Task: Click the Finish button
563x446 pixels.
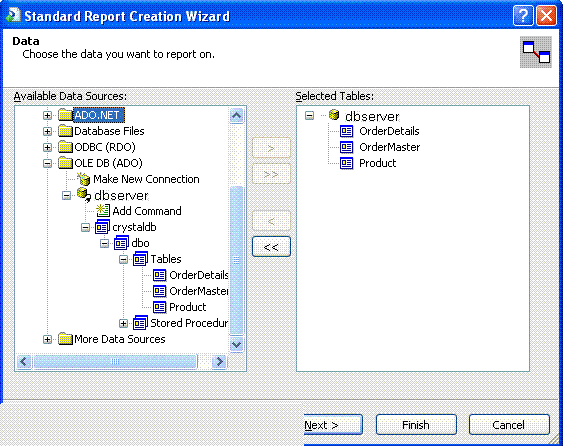Action: tap(416, 425)
